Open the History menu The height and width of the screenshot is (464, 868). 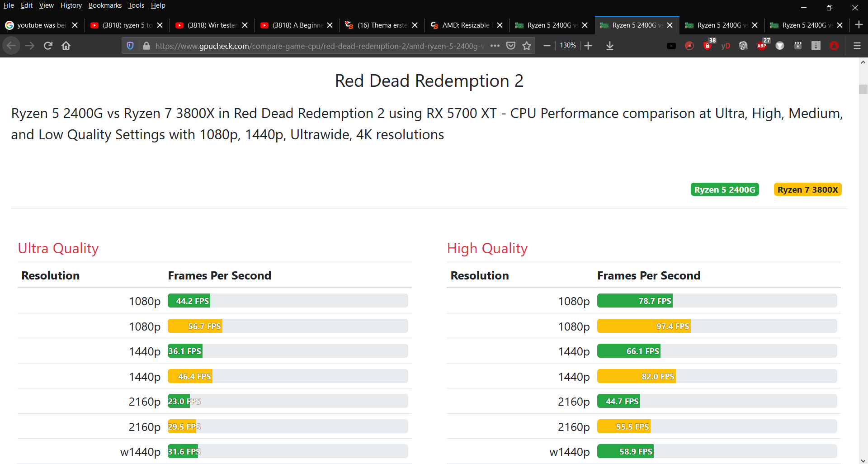coord(71,5)
